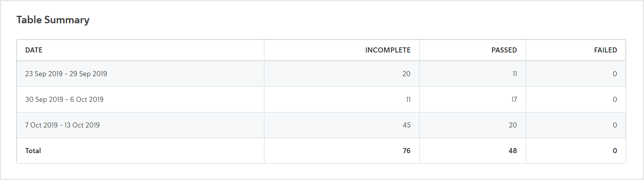
Task: Click the Table Summary heading
Action: (x=53, y=20)
